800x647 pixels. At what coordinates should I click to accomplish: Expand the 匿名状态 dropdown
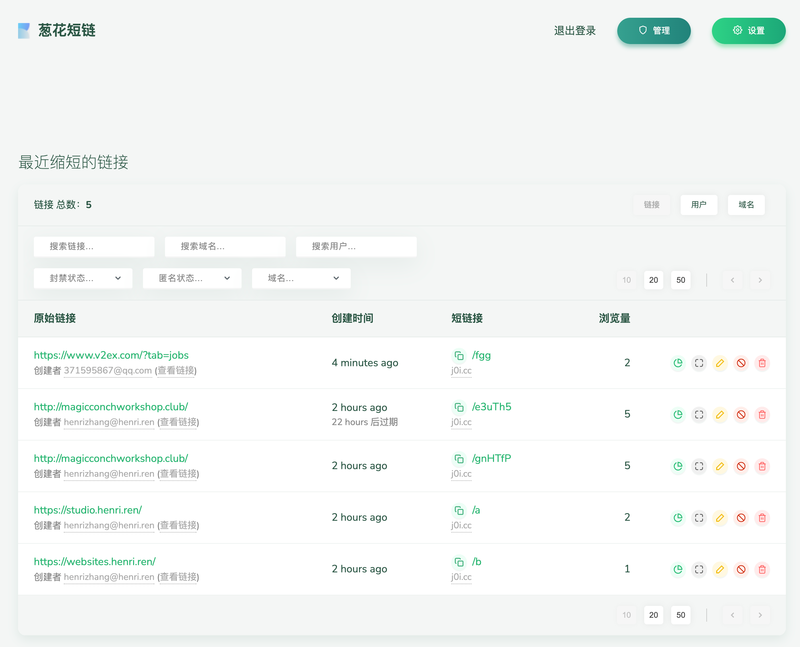click(192, 278)
